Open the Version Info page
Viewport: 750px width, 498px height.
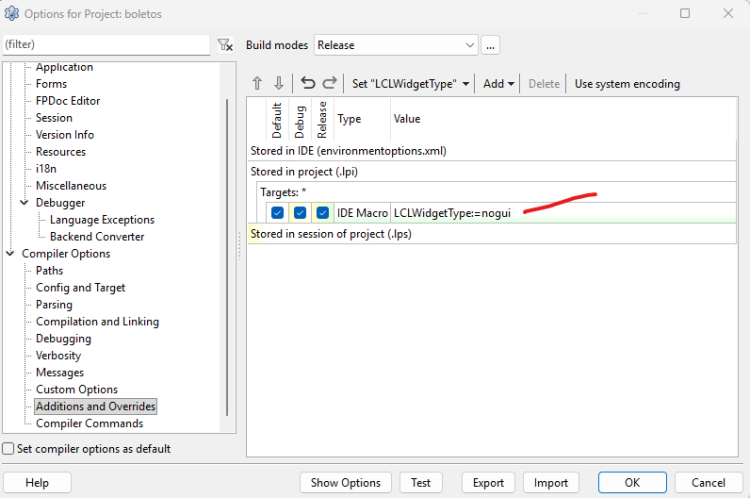65,134
